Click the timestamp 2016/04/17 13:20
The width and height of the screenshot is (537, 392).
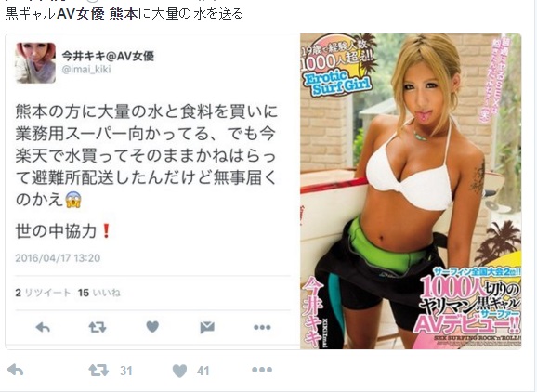58,258
